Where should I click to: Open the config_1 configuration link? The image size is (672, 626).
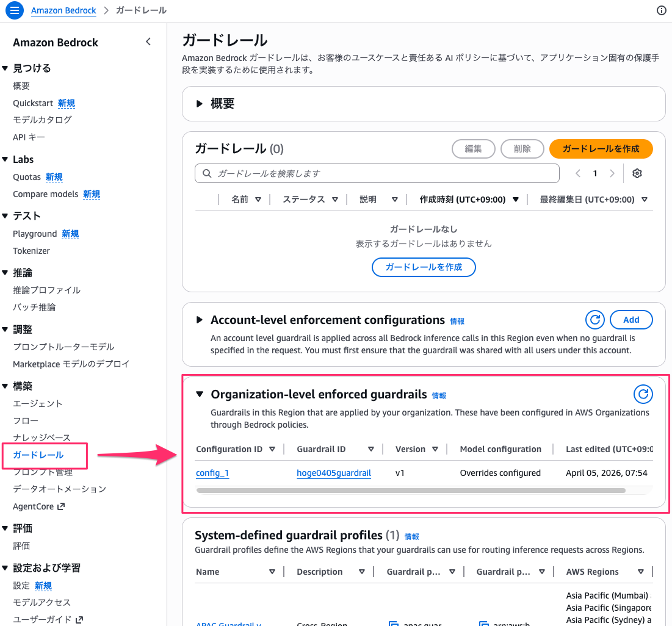[212, 472]
